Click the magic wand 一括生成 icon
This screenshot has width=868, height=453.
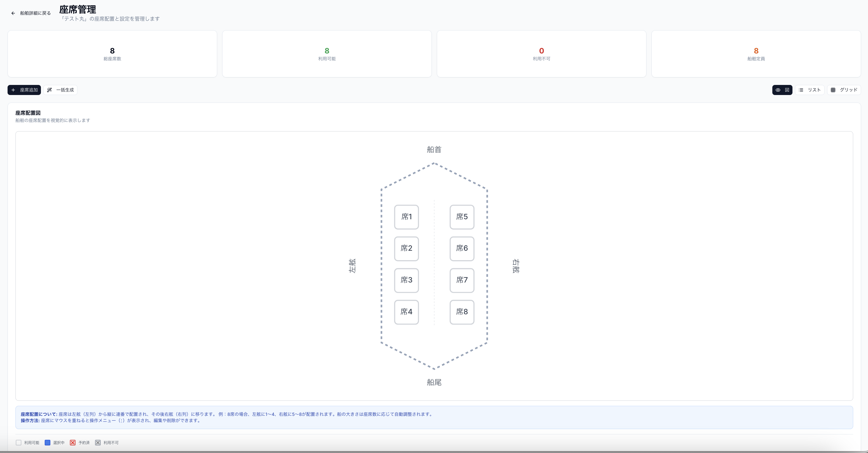click(x=49, y=90)
